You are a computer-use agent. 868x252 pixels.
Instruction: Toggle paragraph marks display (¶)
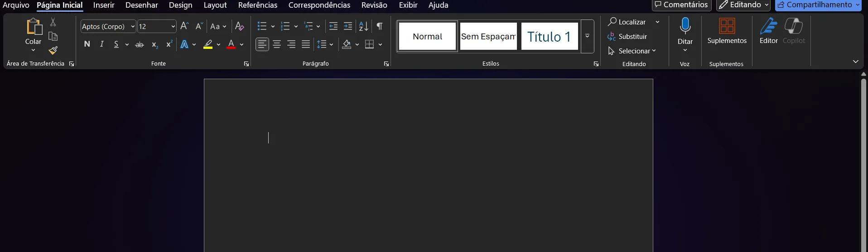coord(380,26)
